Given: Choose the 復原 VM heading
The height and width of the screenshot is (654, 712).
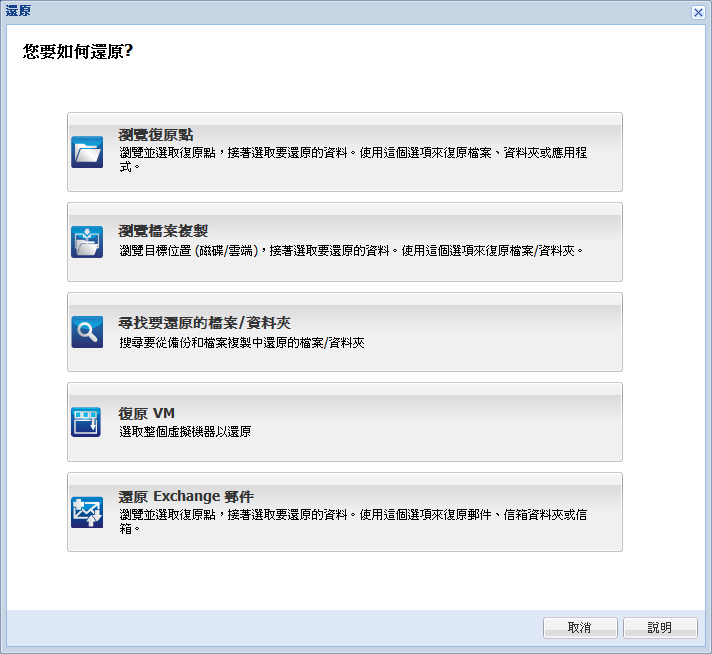Looking at the screenshot, I should [146, 413].
